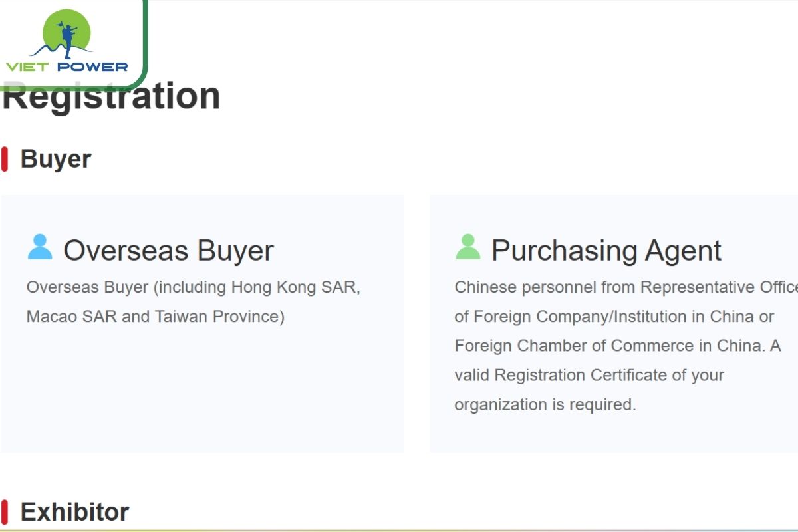The image size is (798, 532).
Task: Click the Macao SAR and Taiwan Province line
Action: [x=155, y=317]
